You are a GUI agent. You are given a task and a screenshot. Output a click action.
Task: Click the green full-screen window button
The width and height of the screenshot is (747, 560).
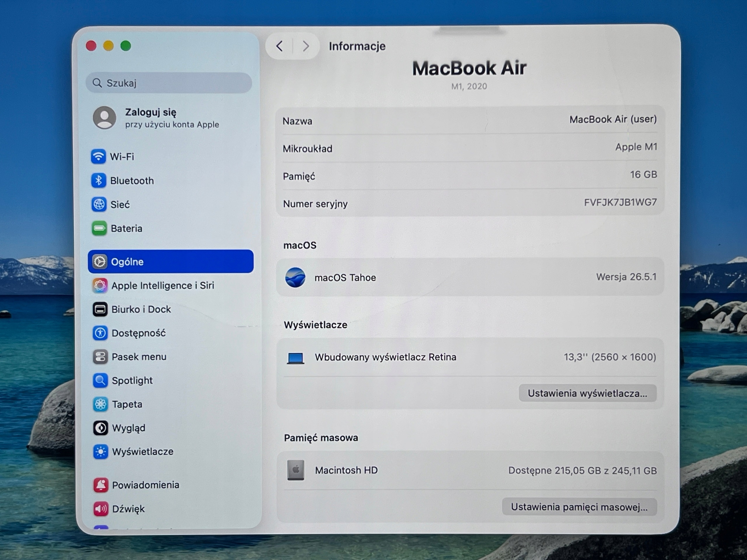(126, 45)
